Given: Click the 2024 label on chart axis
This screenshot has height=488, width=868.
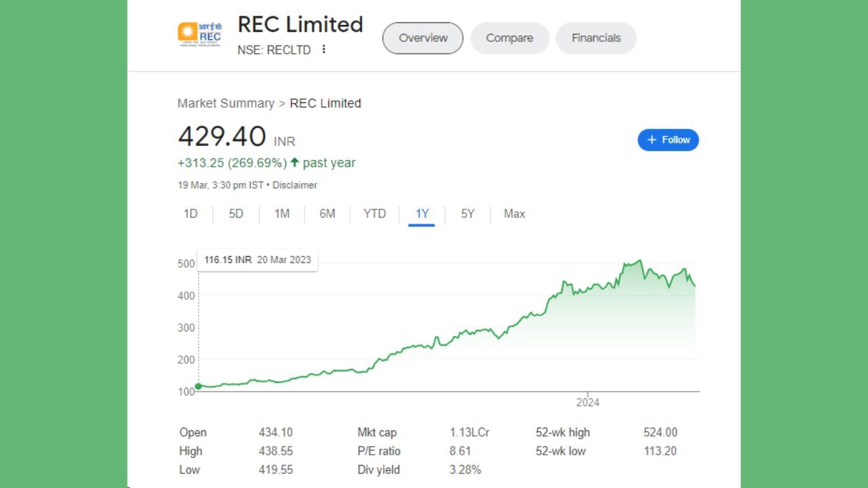Looking at the screenshot, I should coord(588,402).
